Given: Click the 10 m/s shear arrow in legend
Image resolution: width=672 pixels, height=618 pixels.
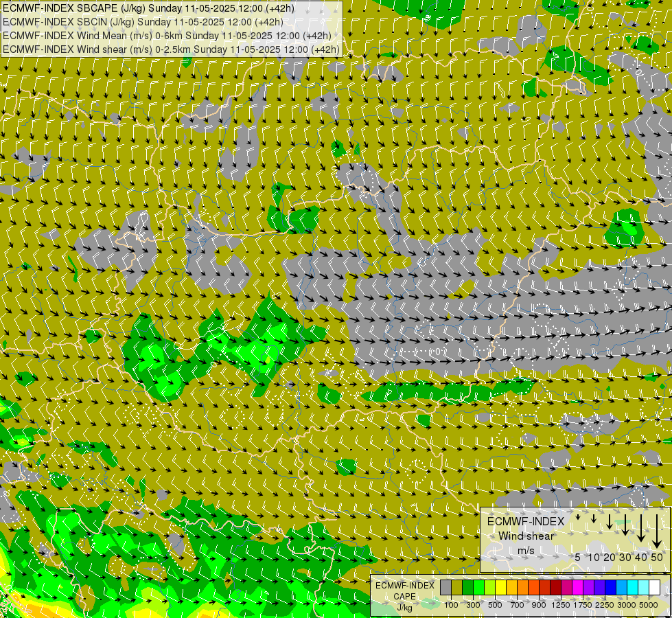Looking at the screenshot, I should (594, 518).
